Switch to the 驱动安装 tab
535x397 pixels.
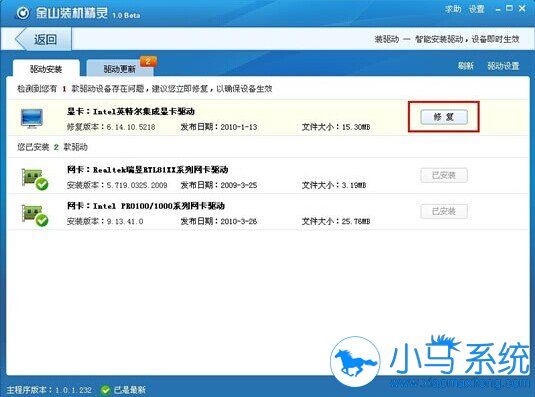[x=46, y=69]
